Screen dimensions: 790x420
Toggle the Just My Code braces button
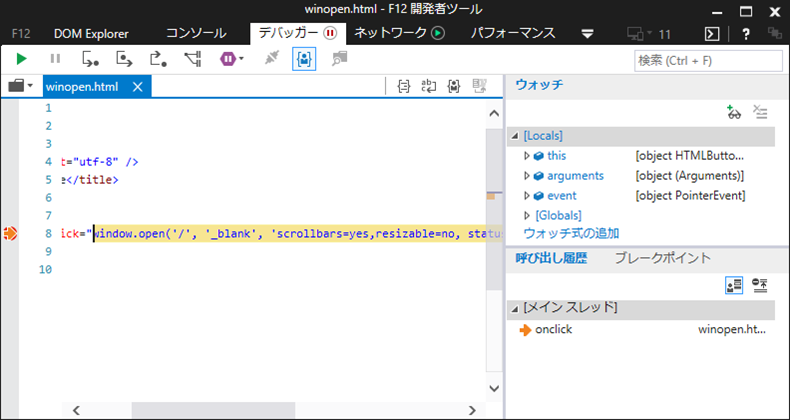tap(304, 60)
